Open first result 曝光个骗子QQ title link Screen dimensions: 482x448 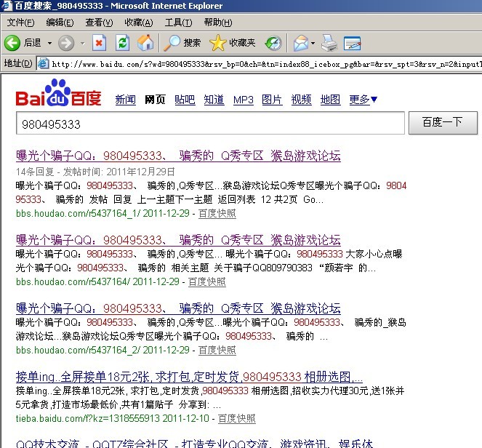coord(178,156)
